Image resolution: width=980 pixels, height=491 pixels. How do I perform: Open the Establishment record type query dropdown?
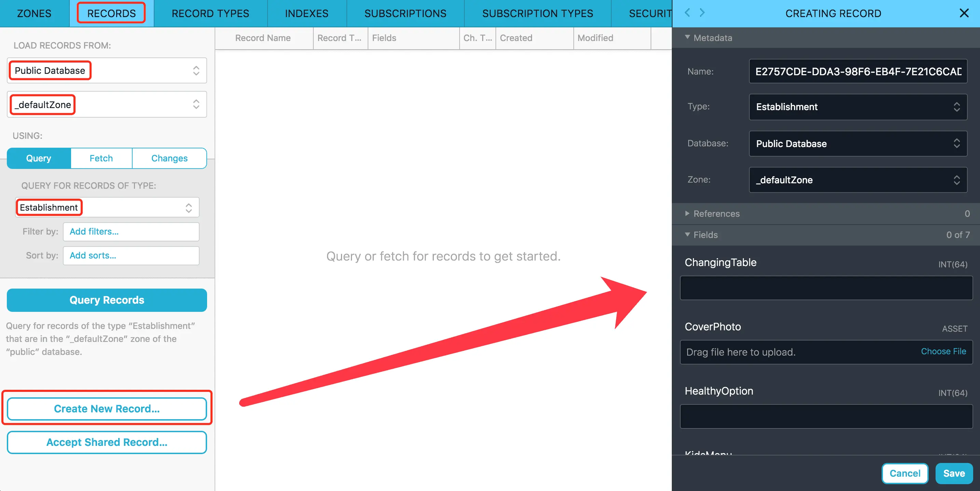(107, 208)
